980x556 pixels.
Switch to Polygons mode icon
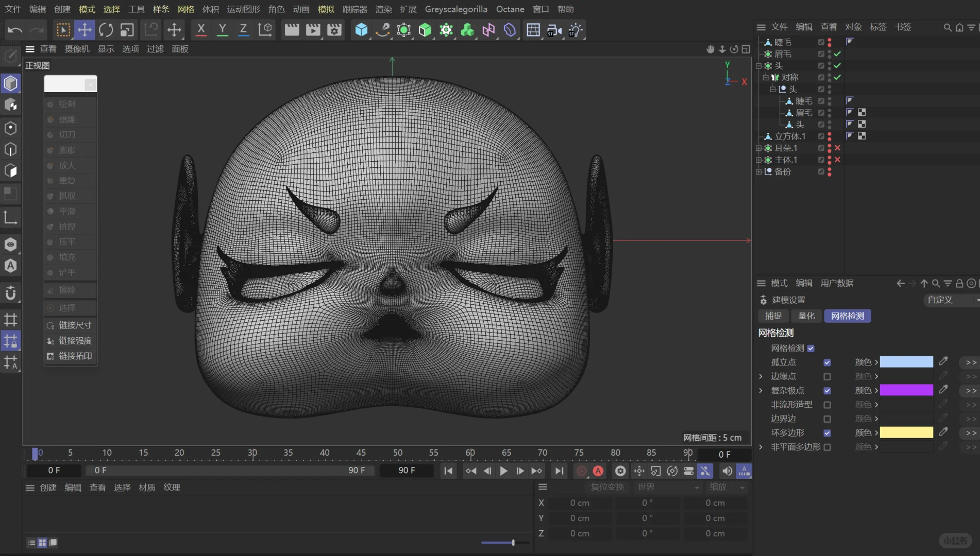(x=11, y=171)
